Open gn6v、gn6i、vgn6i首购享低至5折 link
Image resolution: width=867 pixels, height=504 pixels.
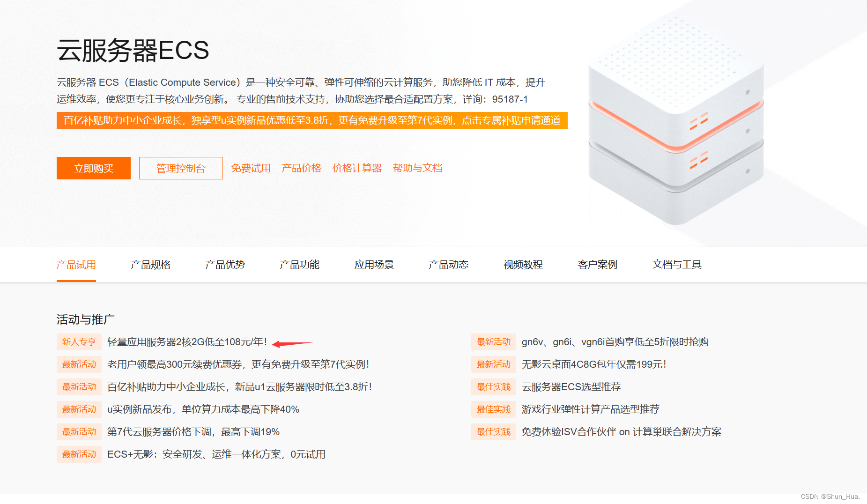(x=615, y=342)
